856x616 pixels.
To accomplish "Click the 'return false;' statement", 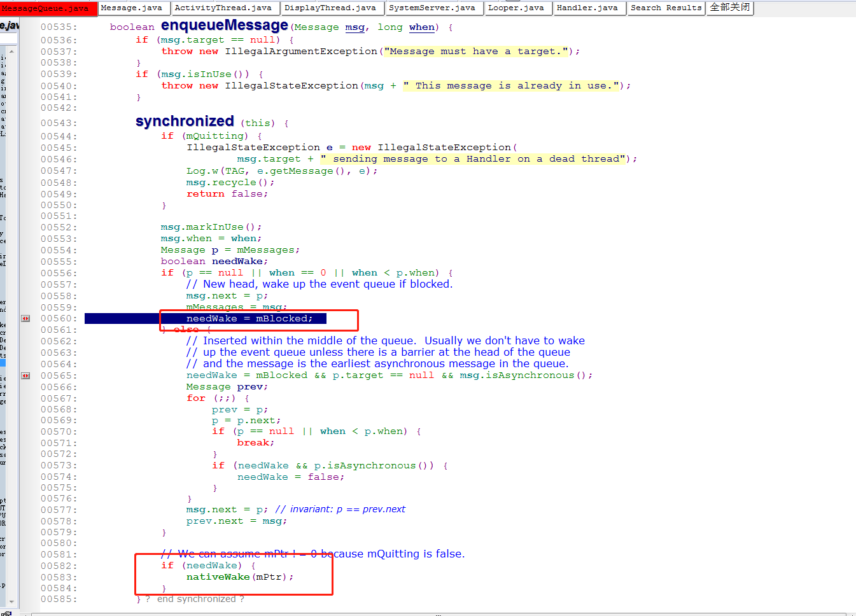I will (227, 194).
